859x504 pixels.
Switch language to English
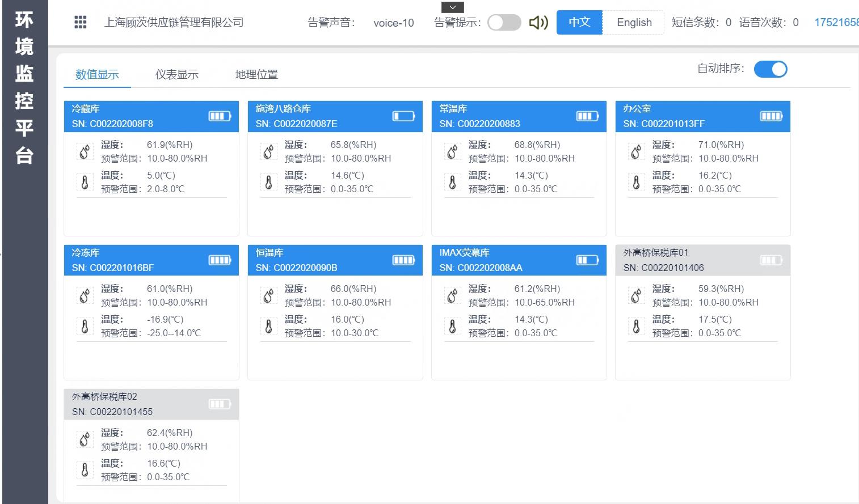tap(634, 23)
